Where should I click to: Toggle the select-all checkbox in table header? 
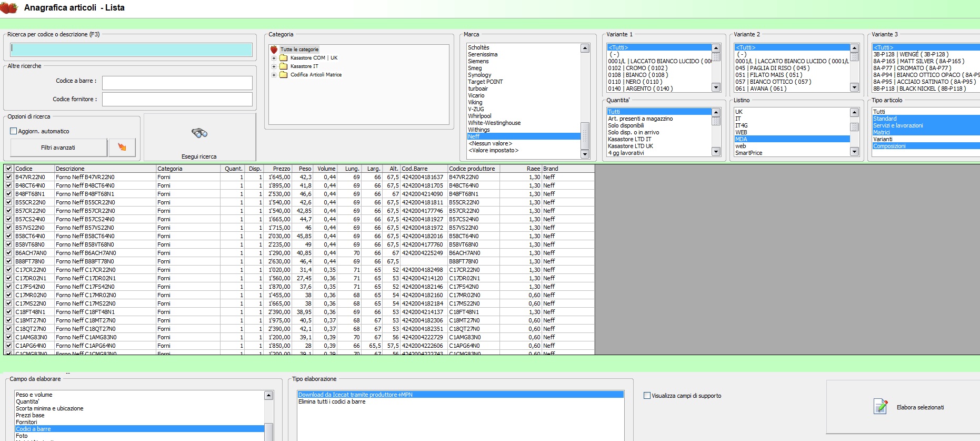point(8,169)
